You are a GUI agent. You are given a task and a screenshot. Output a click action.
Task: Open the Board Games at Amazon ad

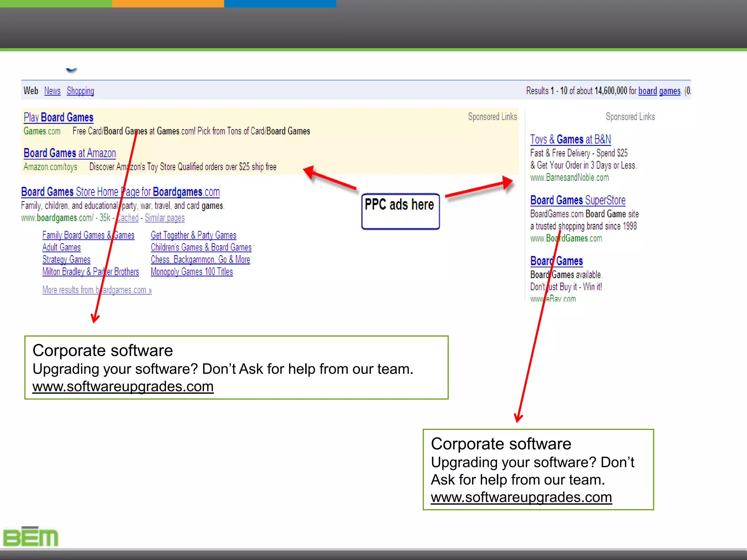pyautogui.click(x=70, y=153)
